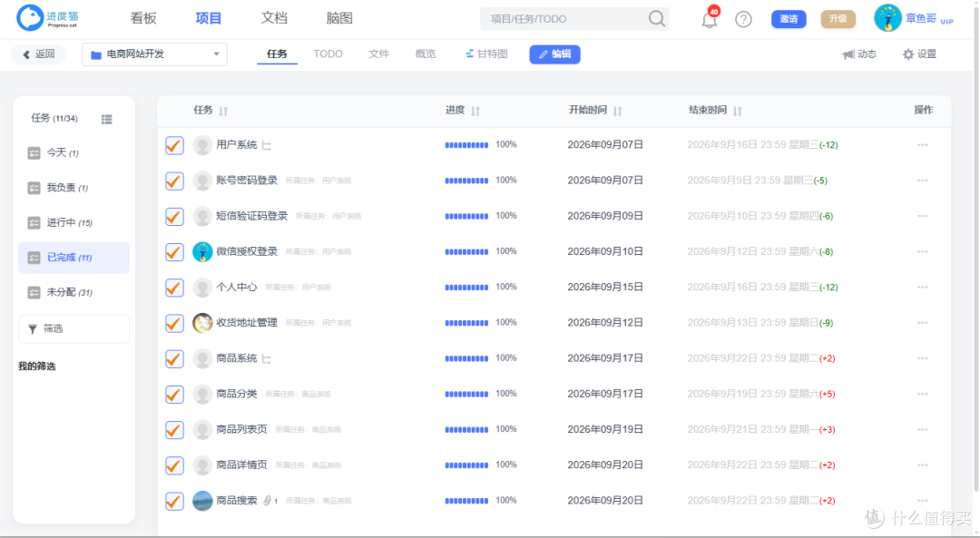
Task: Click the 邀请 invite button
Action: click(x=789, y=19)
